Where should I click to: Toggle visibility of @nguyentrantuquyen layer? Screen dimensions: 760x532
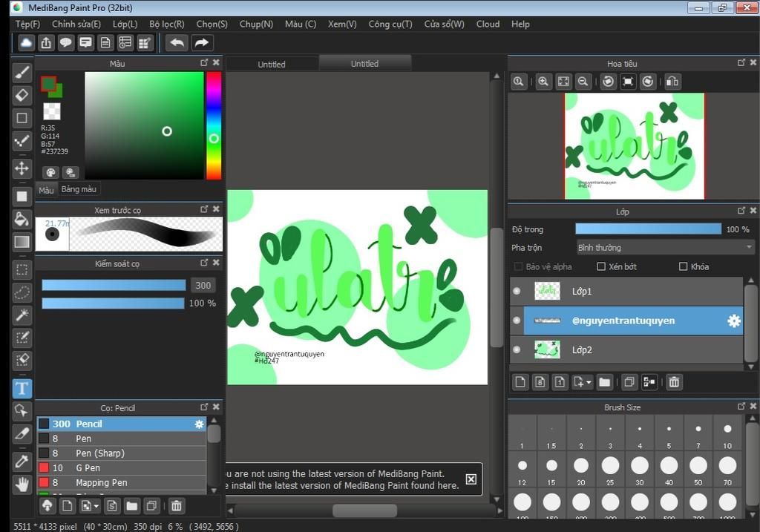[517, 321]
